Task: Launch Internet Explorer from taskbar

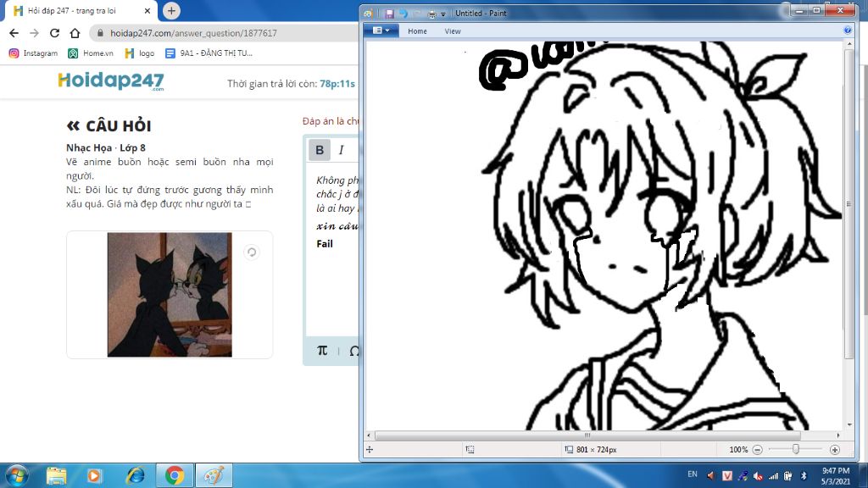Action: pos(135,476)
